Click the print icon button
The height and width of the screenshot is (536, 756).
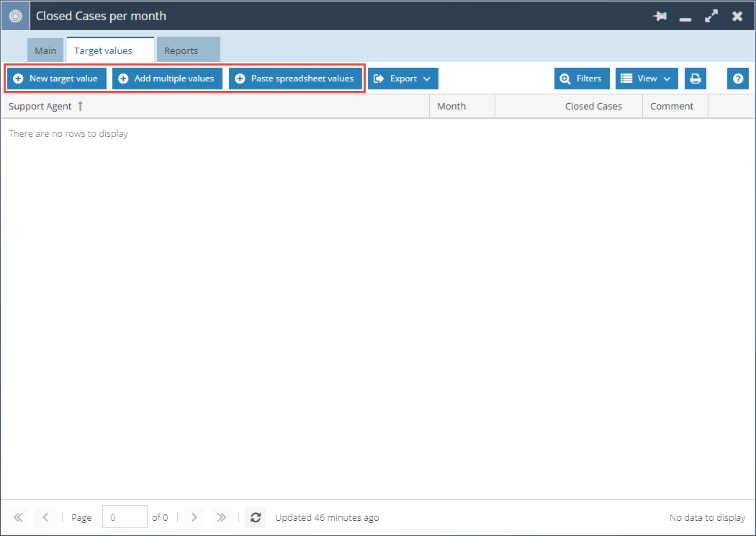click(x=696, y=79)
